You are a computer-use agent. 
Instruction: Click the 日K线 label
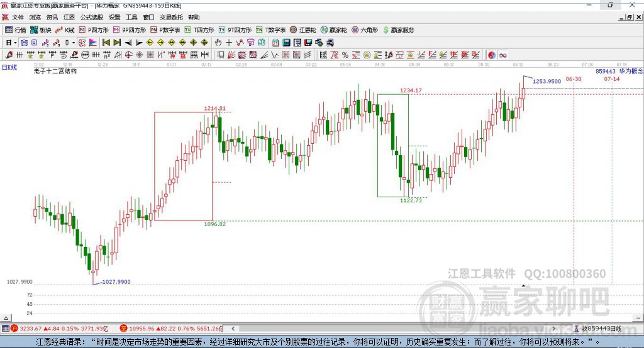click(x=9, y=67)
